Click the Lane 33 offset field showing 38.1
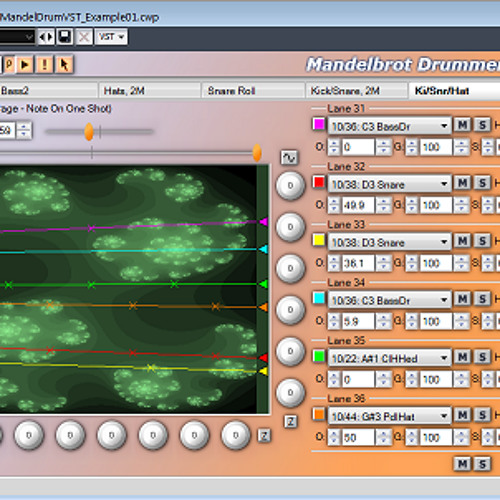The height and width of the screenshot is (500, 500). (x=358, y=263)
